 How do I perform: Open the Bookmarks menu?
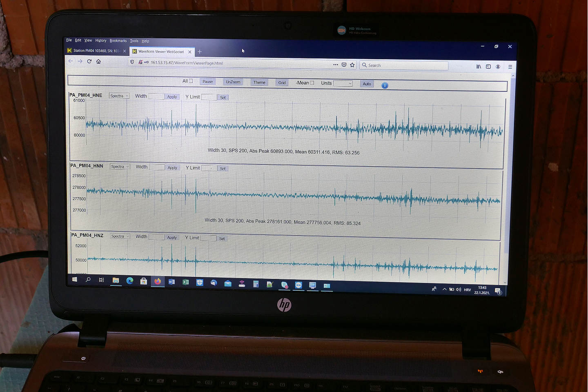[118, 41]
